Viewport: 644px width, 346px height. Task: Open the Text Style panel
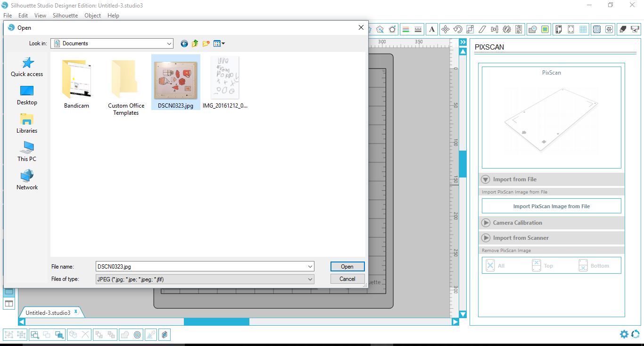tap(432, 29)
